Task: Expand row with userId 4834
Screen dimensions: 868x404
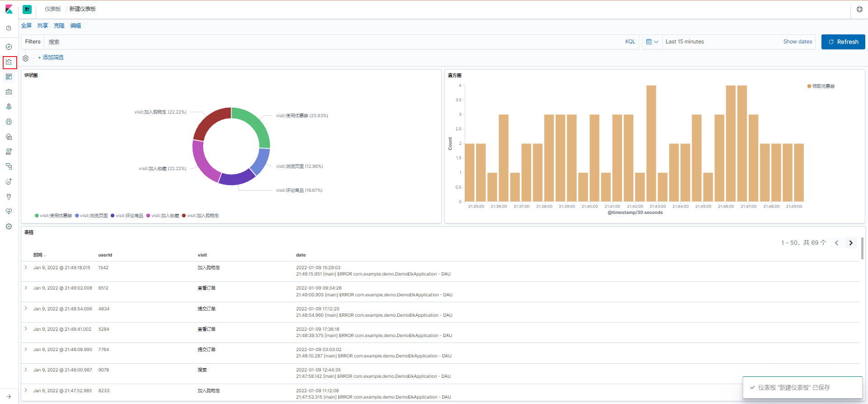Action: coord(26,309)
